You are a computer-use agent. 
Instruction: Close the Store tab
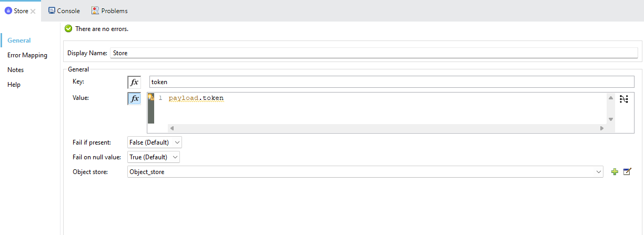[x=33, y=11]
